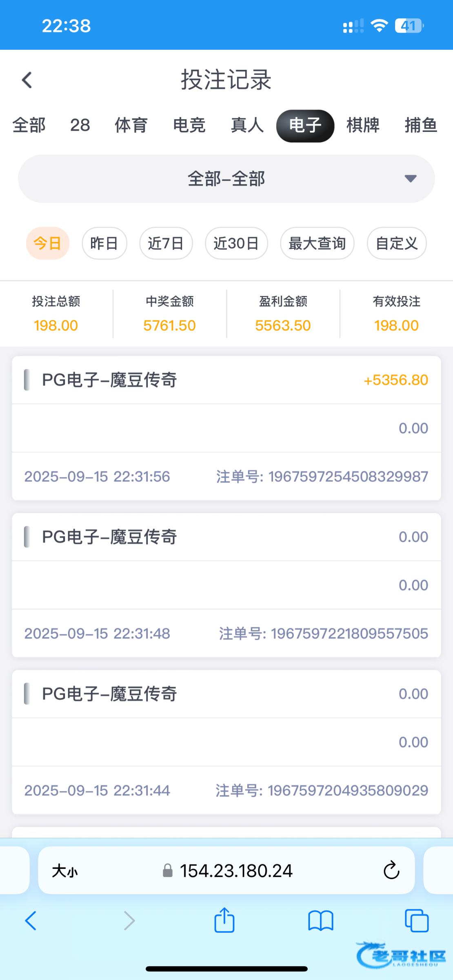The image size is (453, 980).
Task: Switch to the 棋牌 tab
Action: [x=363, y=125]
